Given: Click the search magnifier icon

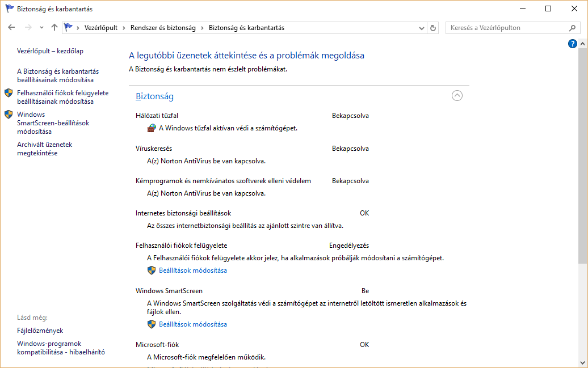Looking at the screenshot, I should (x=572, y=28).
